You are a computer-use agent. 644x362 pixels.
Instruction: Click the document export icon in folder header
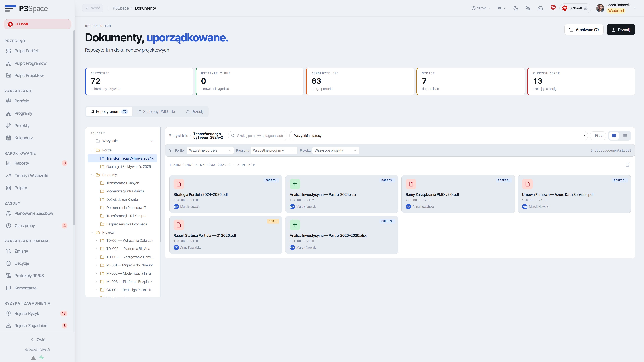click(x=627, y=165)
